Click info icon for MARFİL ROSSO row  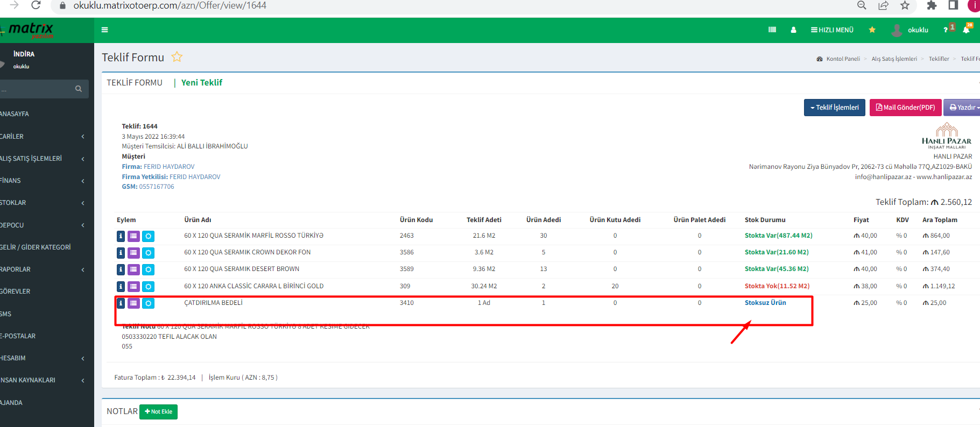[x=121, y=236]
